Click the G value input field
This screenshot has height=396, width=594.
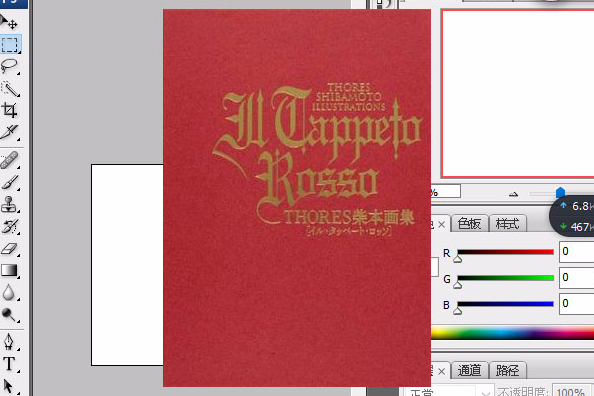[577, 278]
